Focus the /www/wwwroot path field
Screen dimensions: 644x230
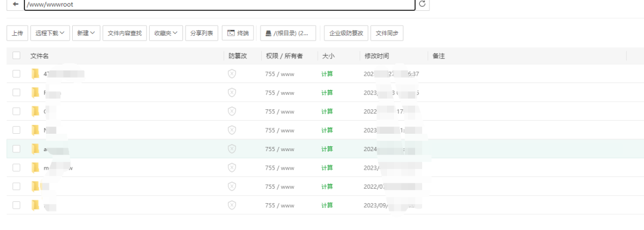[219, 5]
